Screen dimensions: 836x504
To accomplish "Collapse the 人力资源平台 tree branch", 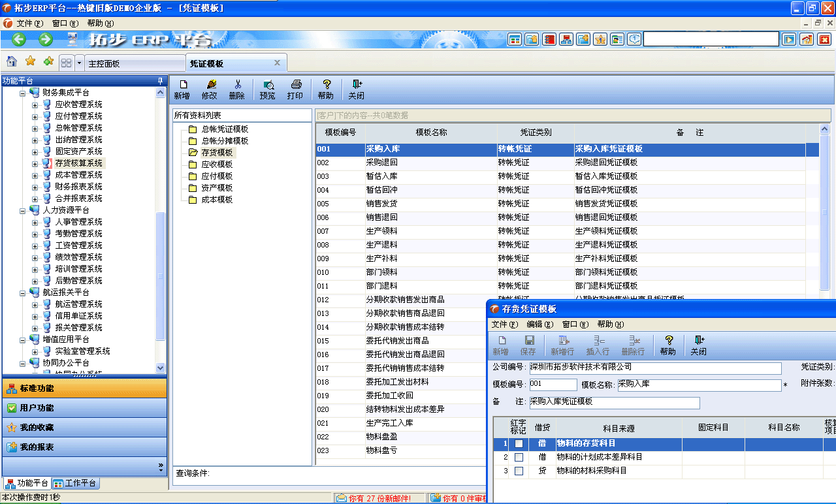I will coord(22,210).
